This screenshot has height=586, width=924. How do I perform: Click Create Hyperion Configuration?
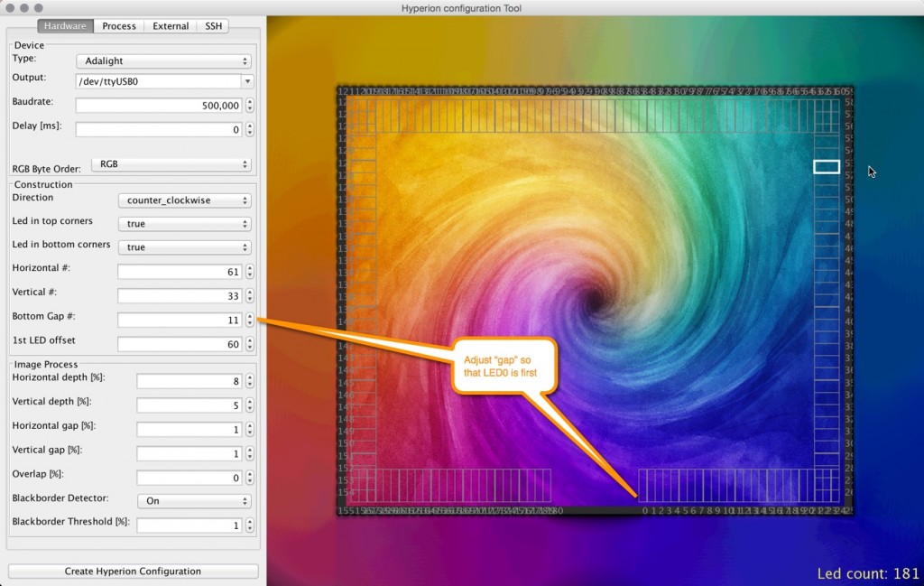click(133, 571)
